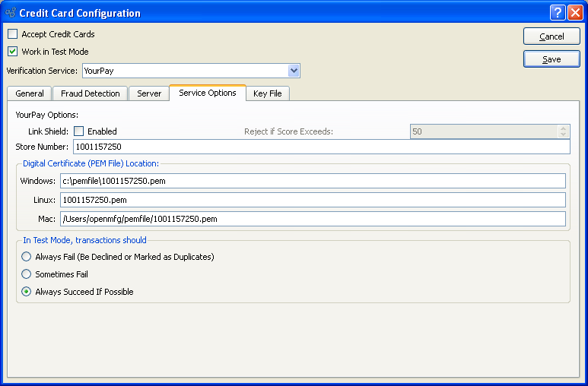Enable the Link Shield checkbox
588x386 pixels.
click(x=79, y=131)
